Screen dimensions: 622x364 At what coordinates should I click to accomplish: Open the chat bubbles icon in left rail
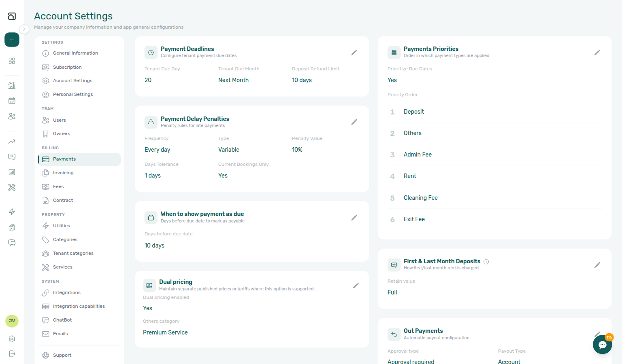coord(12,243)
